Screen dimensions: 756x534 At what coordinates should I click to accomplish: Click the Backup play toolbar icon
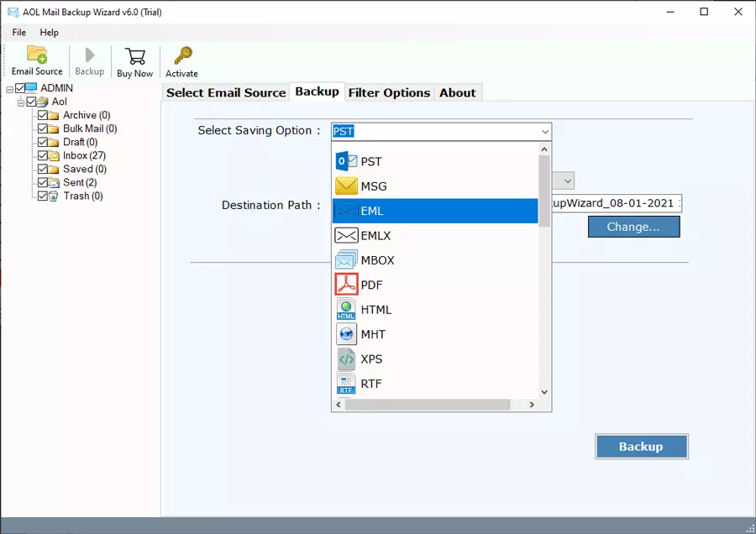click(x=90, y=55)
